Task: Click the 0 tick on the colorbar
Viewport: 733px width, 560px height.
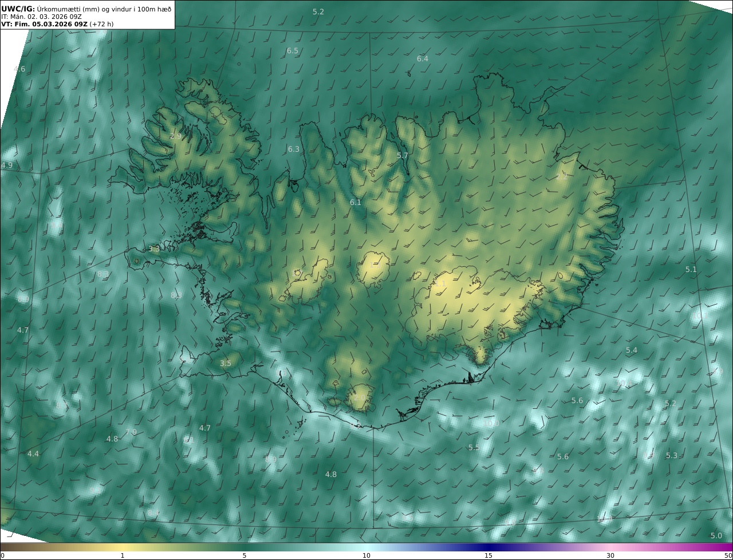Action: tap(2, 556)
